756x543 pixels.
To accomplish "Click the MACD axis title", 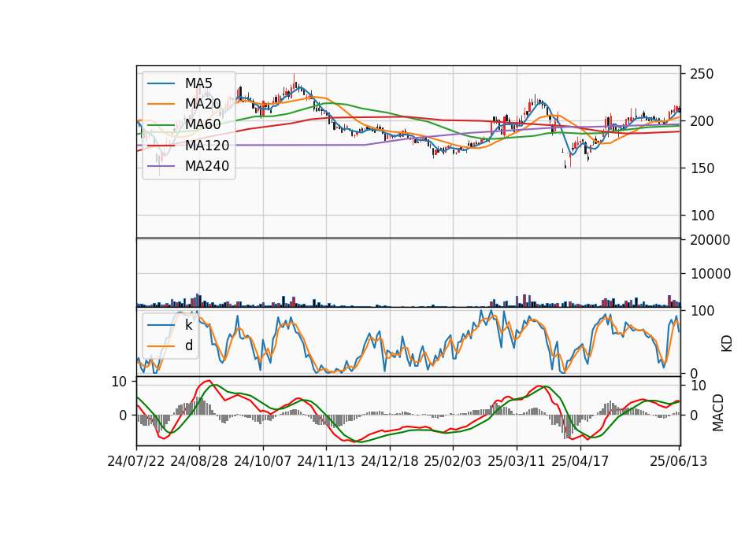I will pyautogui.click(x=718, y=413).
